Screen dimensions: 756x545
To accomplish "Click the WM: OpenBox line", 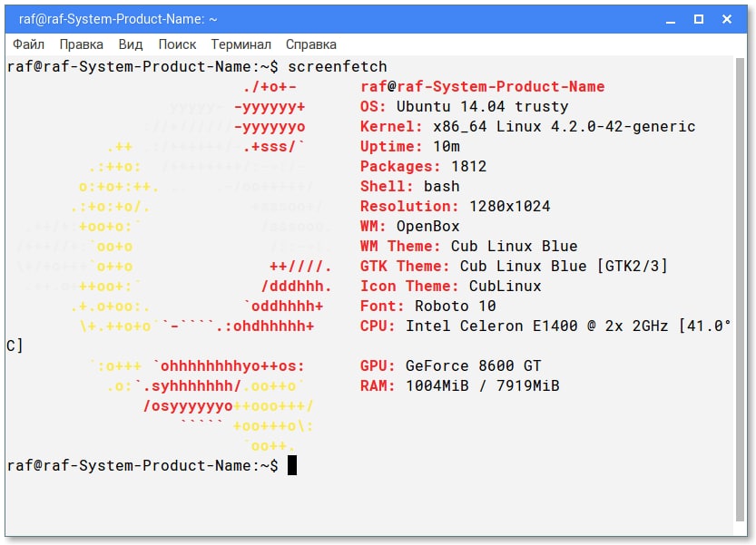I will [410, 227].
